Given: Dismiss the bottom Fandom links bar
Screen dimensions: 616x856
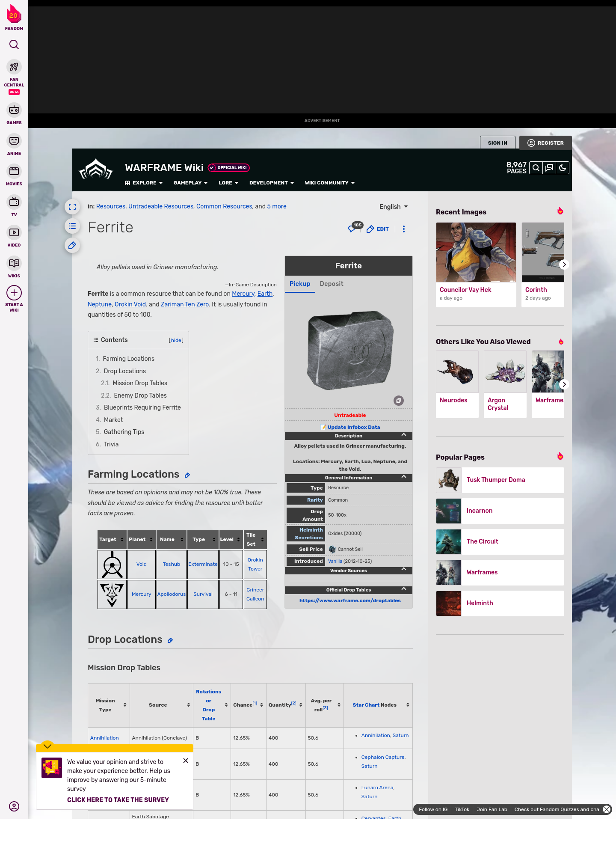Looking at the screenshot, I should point(607,809).
